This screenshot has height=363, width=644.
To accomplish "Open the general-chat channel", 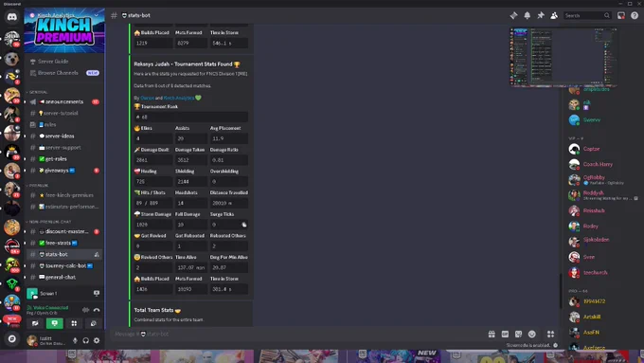I will coord(64,277).
